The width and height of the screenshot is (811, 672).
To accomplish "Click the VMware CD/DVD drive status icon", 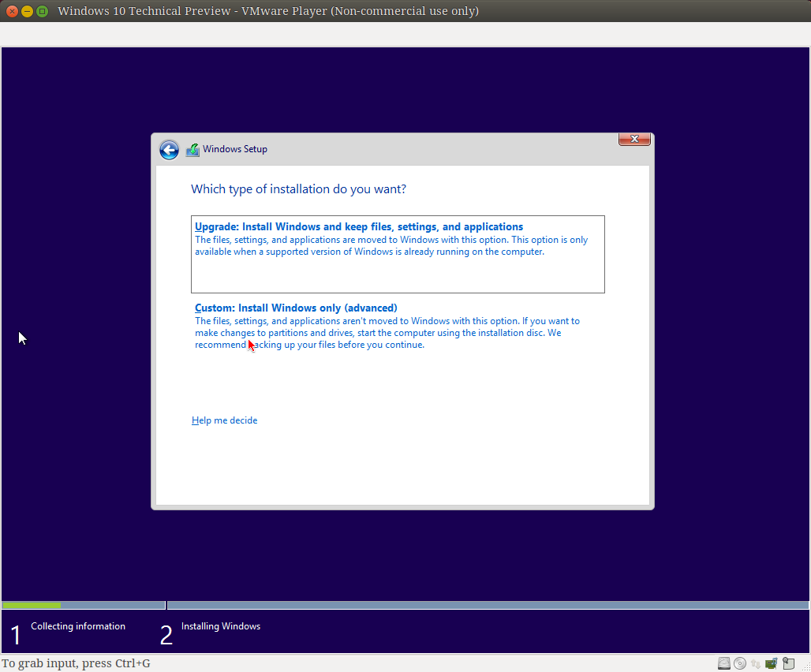I will (x=740, y=663).
